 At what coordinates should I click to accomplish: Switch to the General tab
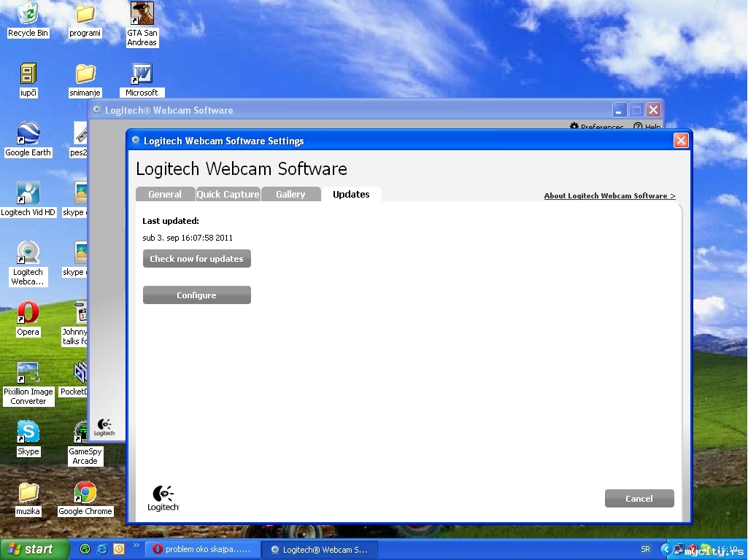(x=165, y=194)
